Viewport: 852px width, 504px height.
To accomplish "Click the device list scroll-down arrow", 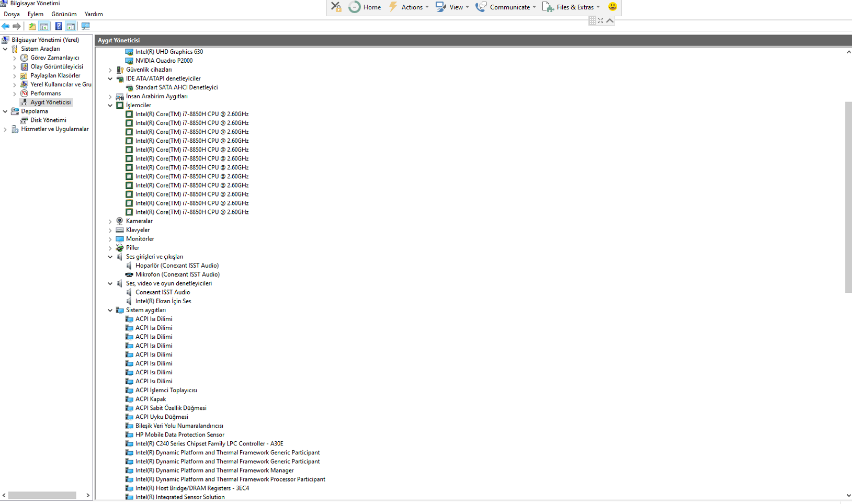I will (848, 496).
